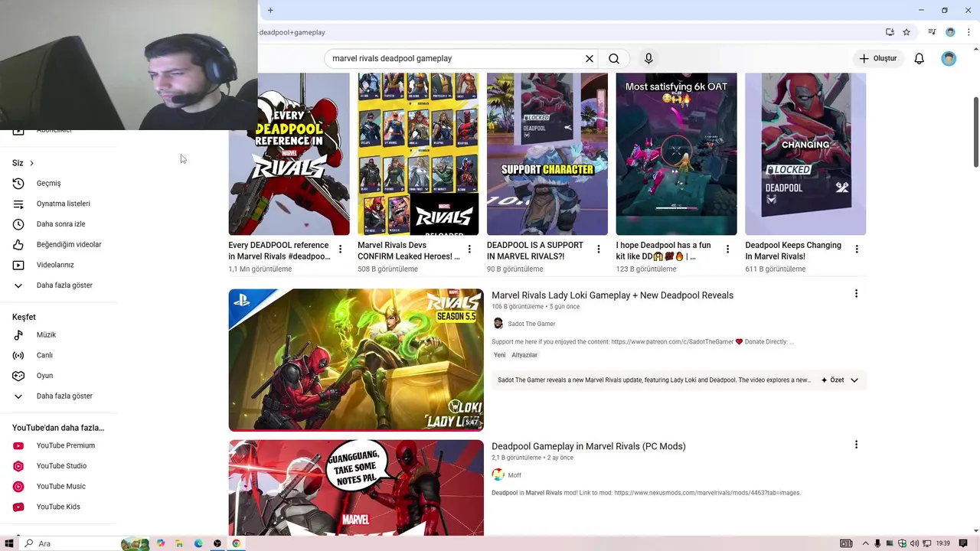Viewport: 980px width, 551px height.
Task: Open the YouTube account avatar menu
Action: pos(949,58)
